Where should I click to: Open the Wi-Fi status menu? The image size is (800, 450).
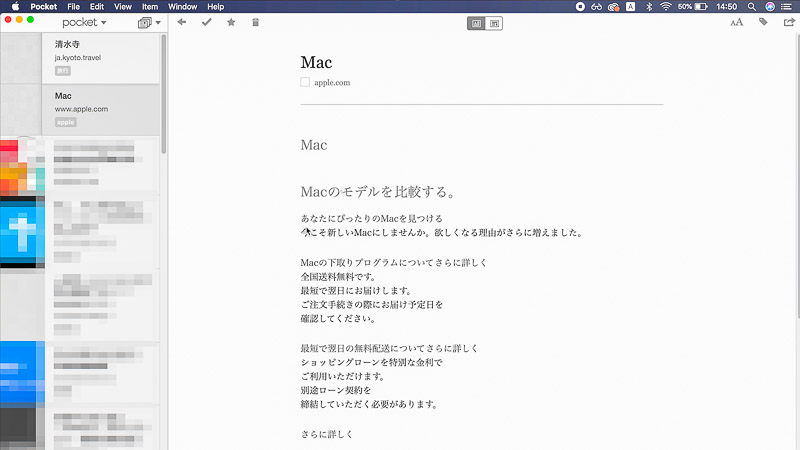coord(665,7)
